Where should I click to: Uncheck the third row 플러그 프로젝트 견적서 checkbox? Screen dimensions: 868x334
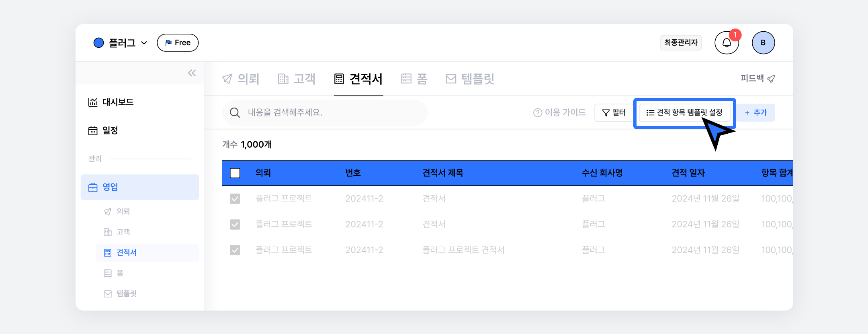tap(235, 250)
